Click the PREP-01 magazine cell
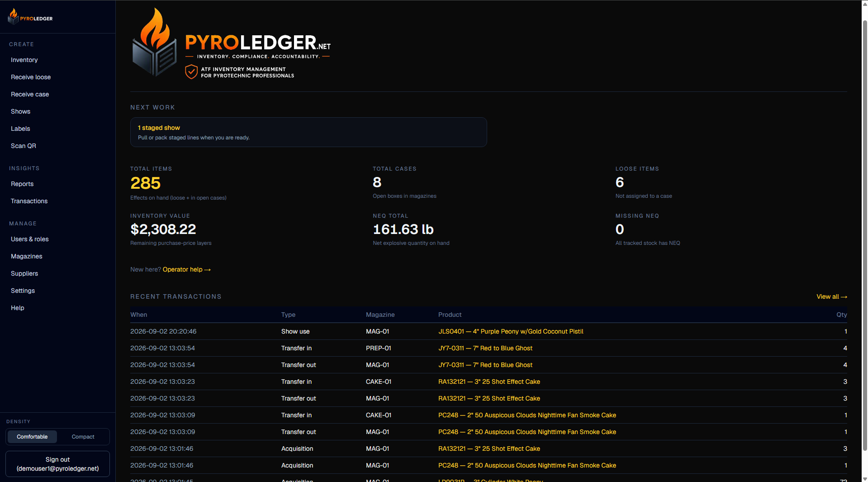This screenshot has height=482, width=868. pyautogui.click(x=378, y=348)
